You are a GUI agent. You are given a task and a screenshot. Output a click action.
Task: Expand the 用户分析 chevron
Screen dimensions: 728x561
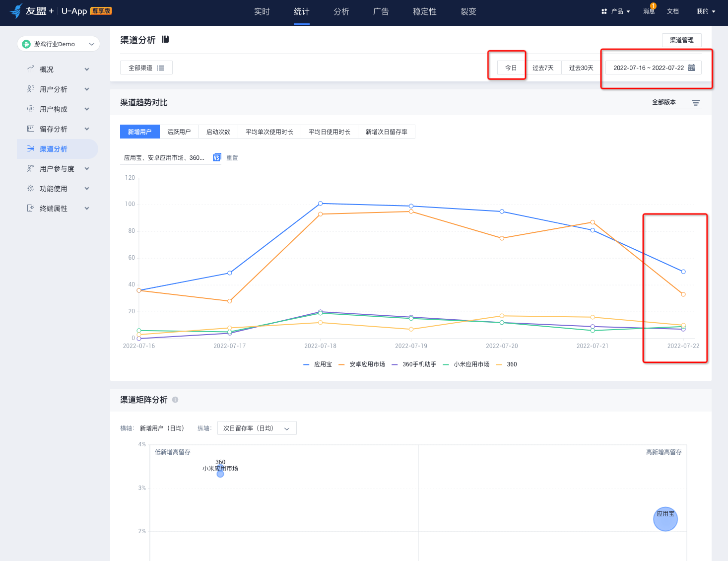pyautogui.click(x=87, y=89)
